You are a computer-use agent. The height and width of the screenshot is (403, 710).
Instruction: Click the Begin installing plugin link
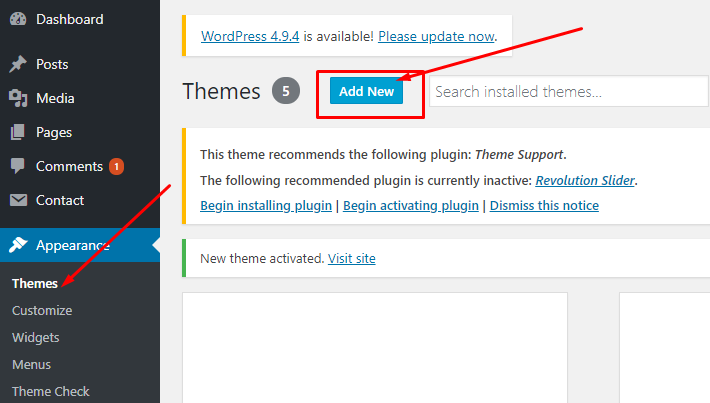click(266, 206)
